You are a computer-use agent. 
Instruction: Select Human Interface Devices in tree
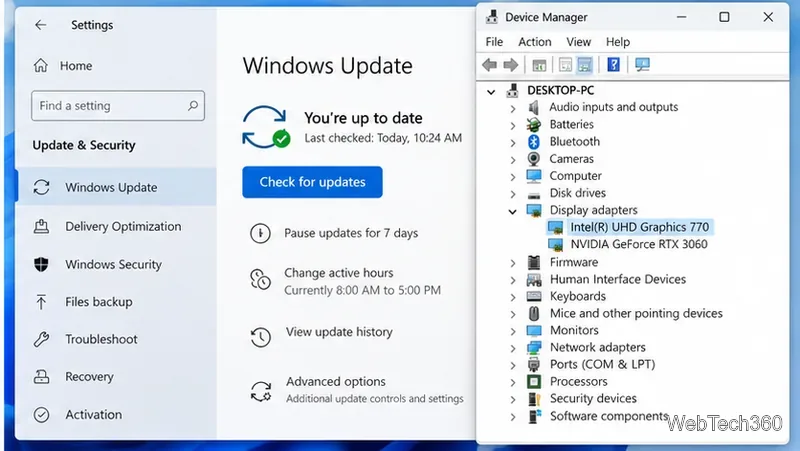(x=617, y=280)
